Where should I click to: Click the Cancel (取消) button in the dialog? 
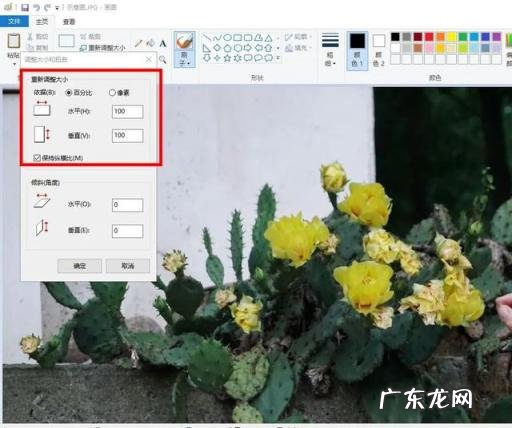(128, 266)
